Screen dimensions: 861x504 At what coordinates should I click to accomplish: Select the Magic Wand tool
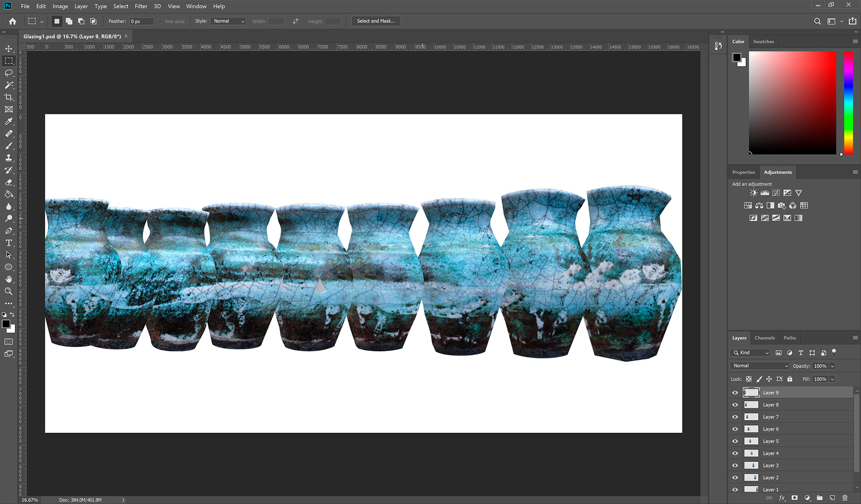coord(9,85)
